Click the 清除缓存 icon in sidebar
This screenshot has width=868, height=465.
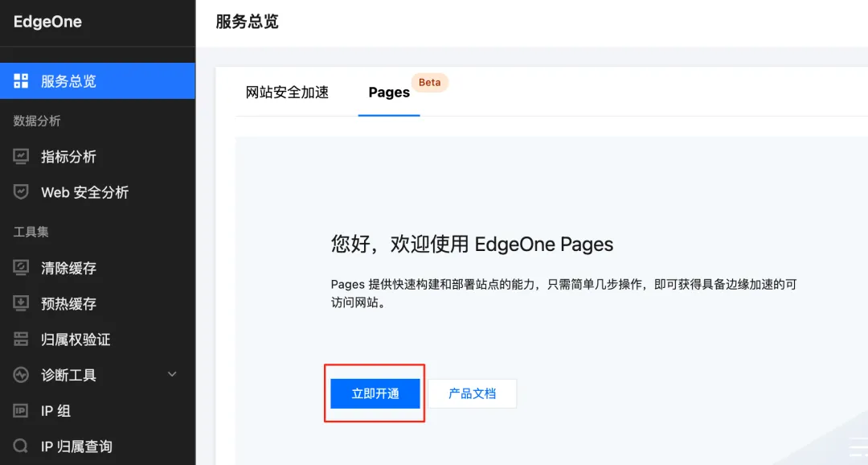point(22,268)
